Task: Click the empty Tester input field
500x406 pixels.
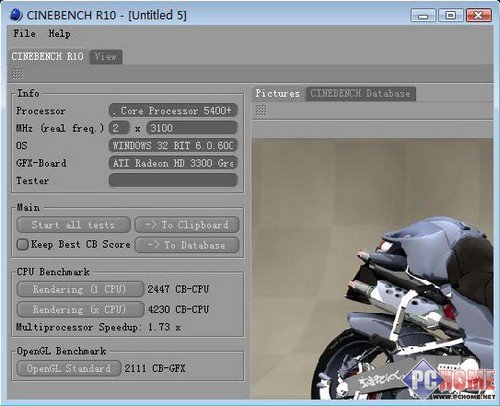Action: [x=173, y=180]
